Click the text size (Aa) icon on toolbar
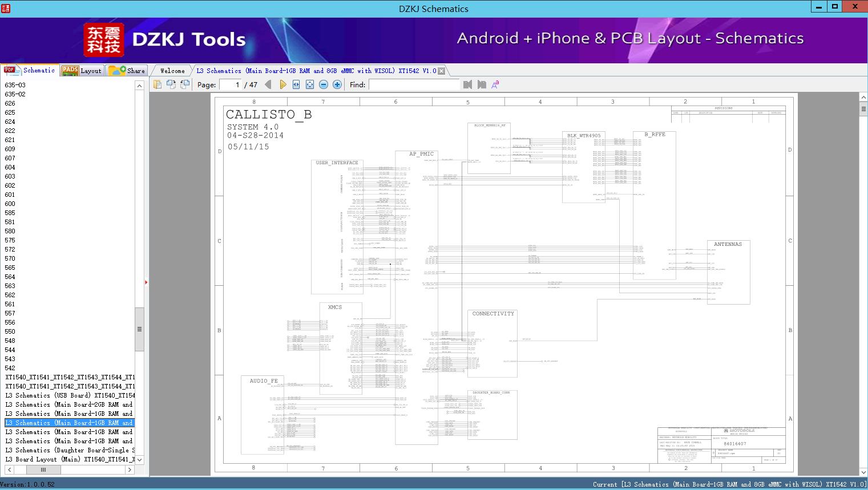Image resolution: width=868 pixels, height=490 pixels. point(495,84)
